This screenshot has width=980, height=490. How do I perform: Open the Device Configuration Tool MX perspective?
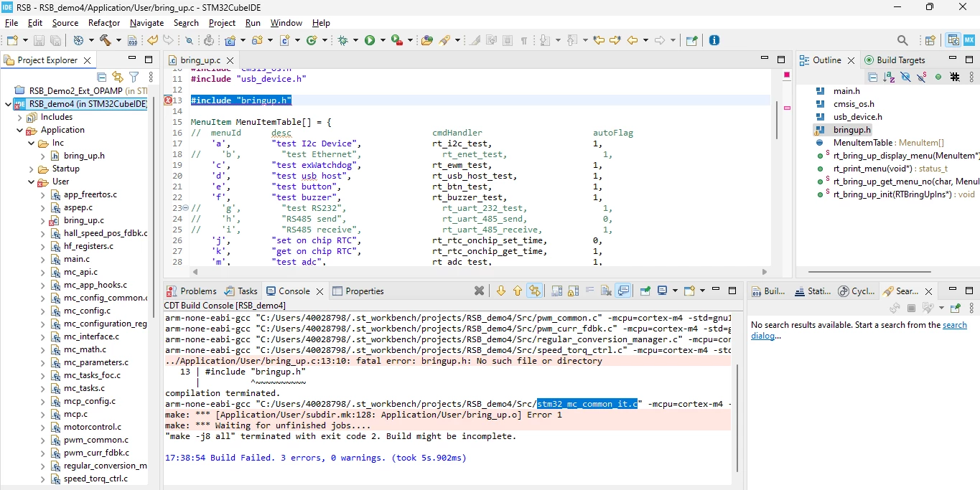[969, 40]
